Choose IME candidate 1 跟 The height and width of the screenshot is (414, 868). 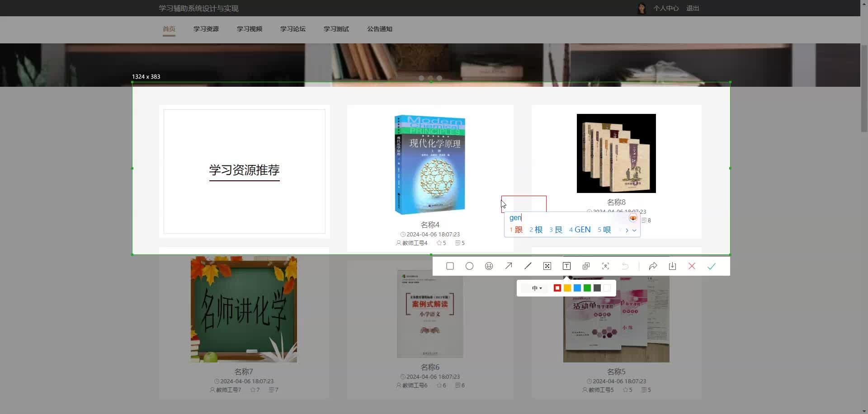coord(516,230)
